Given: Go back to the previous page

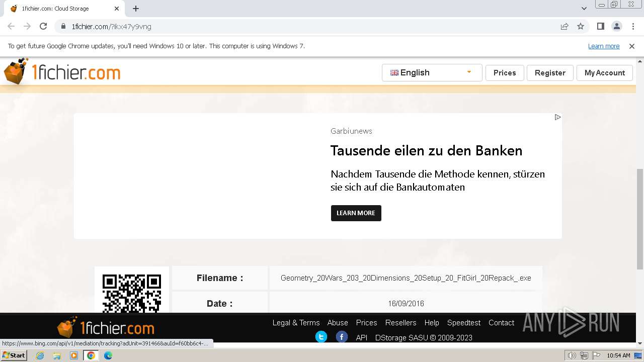Looking at the screenshot, I should click(11, 26).
